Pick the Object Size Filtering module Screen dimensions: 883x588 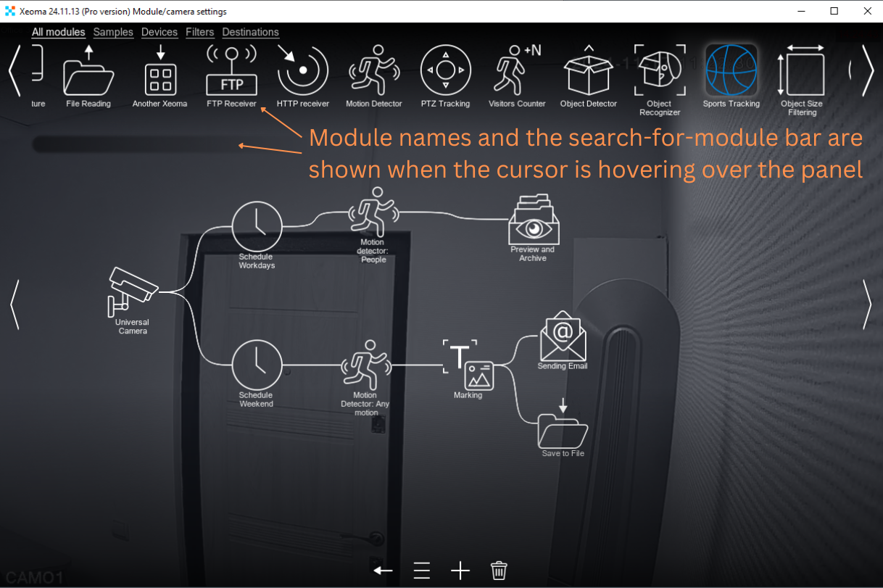pos(803,71)
